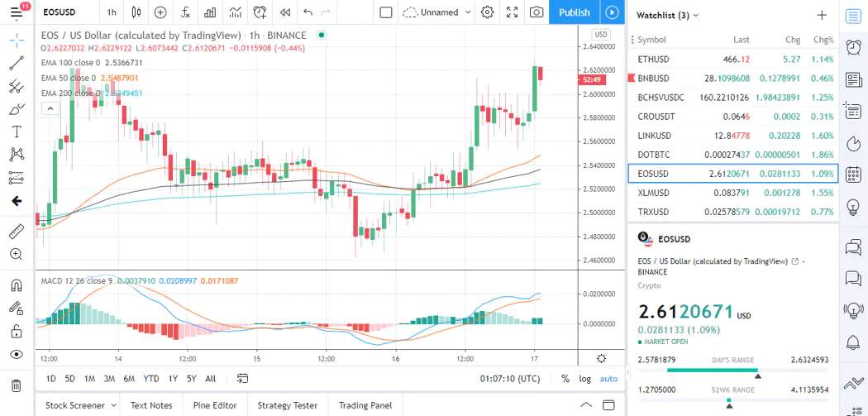
Task: Open the alerts clock icon in right sidebar
Action: pyautogui.click(x=853, y=48)
